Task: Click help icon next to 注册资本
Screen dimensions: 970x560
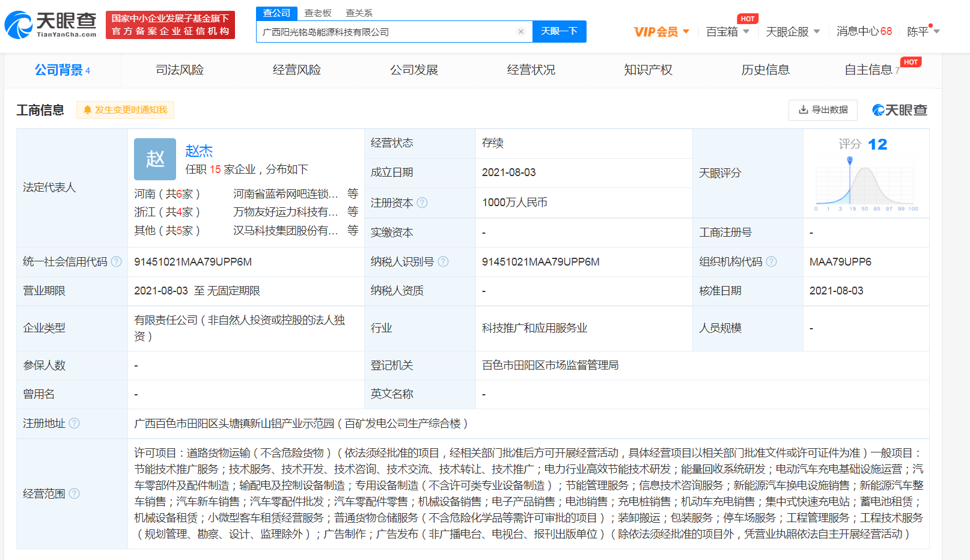Action: (x=422, y=203)
